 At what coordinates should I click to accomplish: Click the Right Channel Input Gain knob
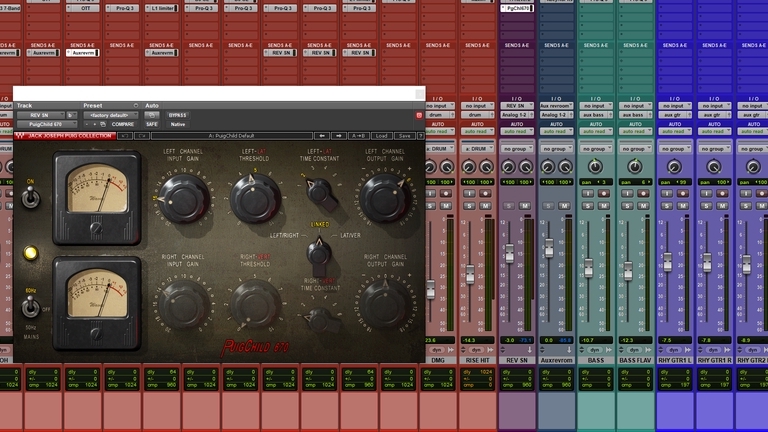pyautogui.click(x=184, y=304)
